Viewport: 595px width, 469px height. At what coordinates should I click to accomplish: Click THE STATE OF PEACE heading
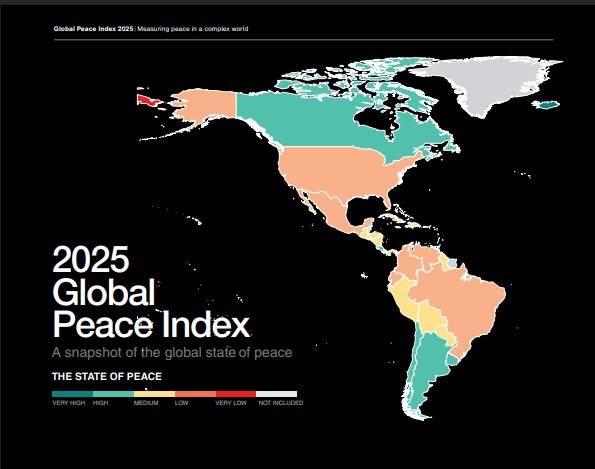coord(107,376)
